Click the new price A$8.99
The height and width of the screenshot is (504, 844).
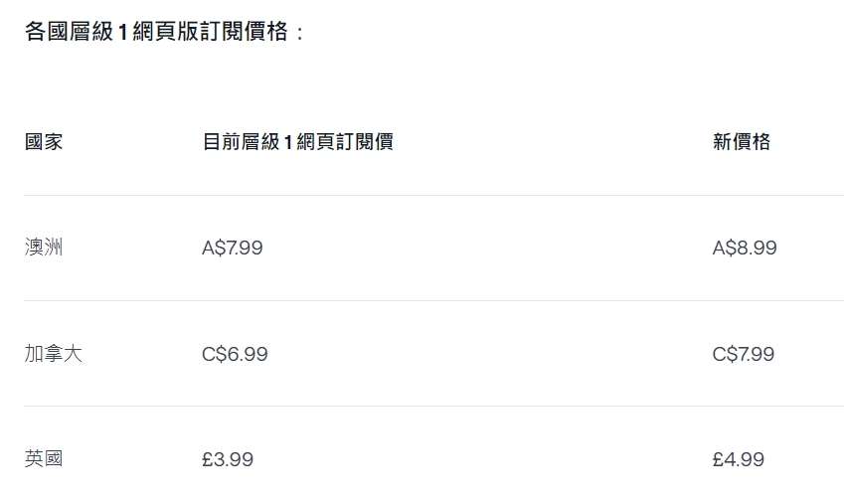click(x=745, y=248)
